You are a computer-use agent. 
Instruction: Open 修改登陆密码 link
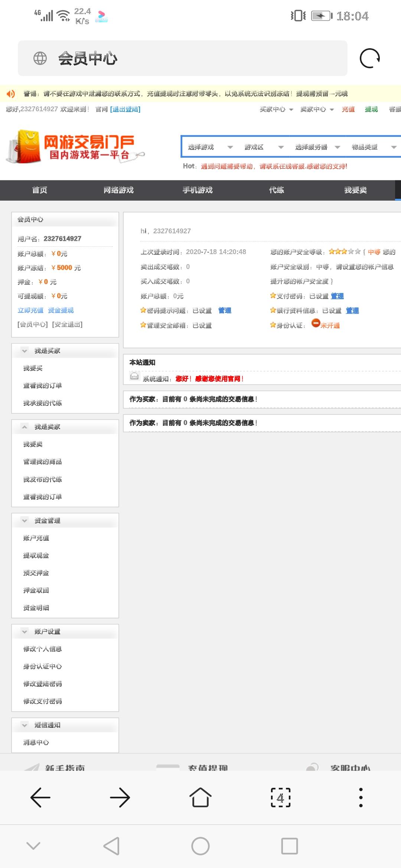click(42, 684)
